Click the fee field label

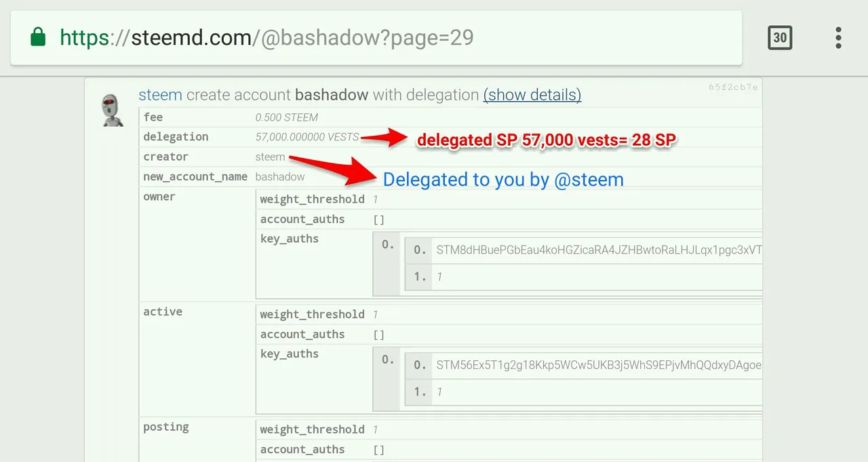point(153,117)
